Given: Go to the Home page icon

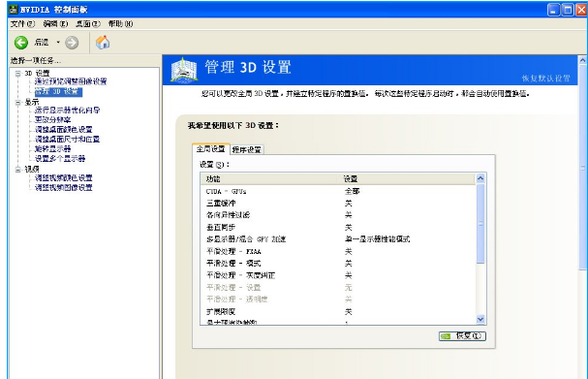Looking at the screenshot, I should 103,43.
